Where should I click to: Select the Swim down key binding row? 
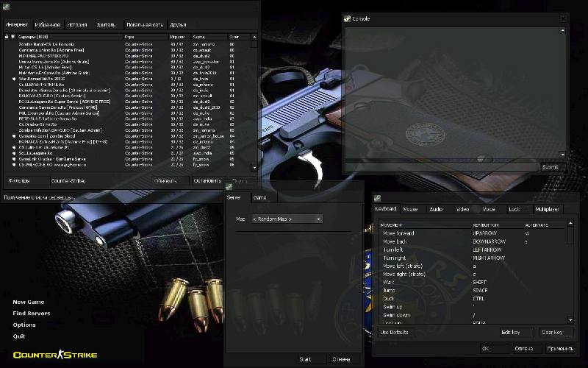pyautogui.click(x=473, y=315)
